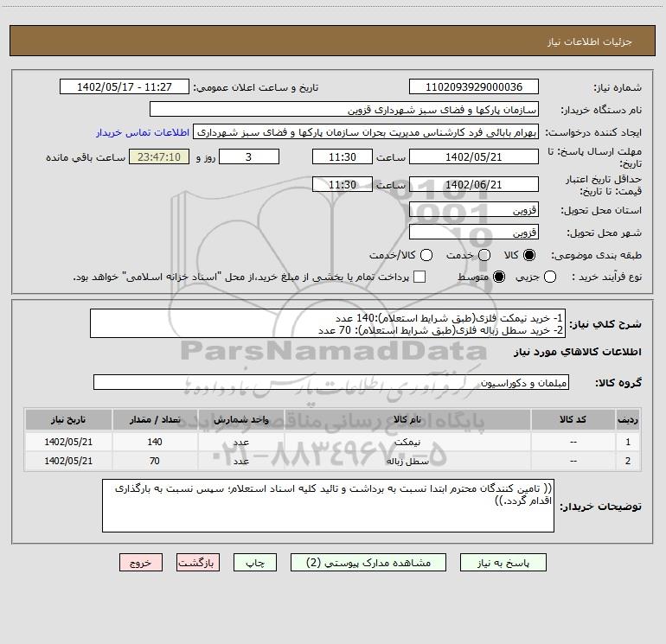Click the unit cell عدد in the سطل زباله row
Viewport: 666px width, 644px height.
pos(240,461)
